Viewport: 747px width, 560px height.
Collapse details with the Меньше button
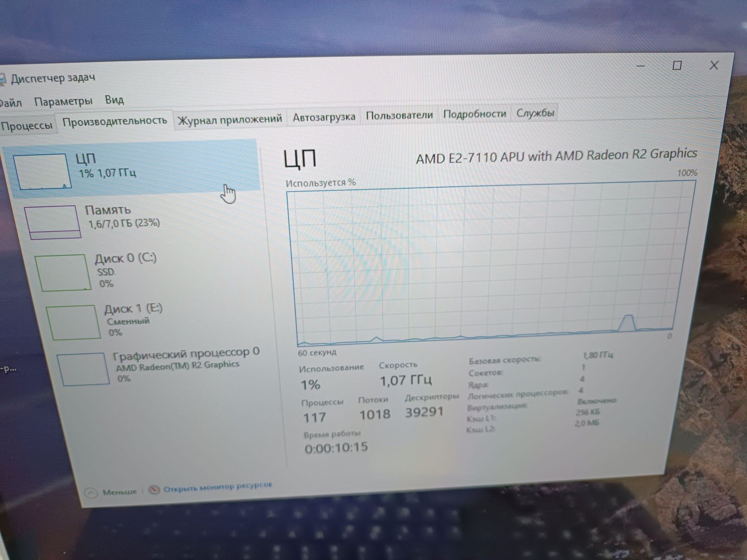click(111, 492)
